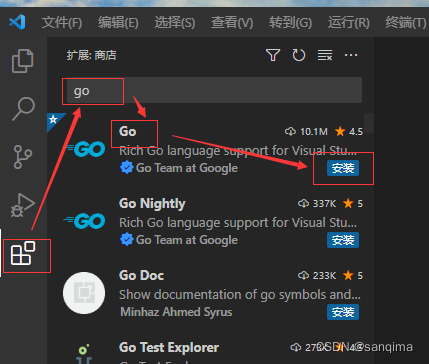Click the Go Doc star rating
Image resolution: width=429 pixels, height=364 pixels.
coord(353,275)
